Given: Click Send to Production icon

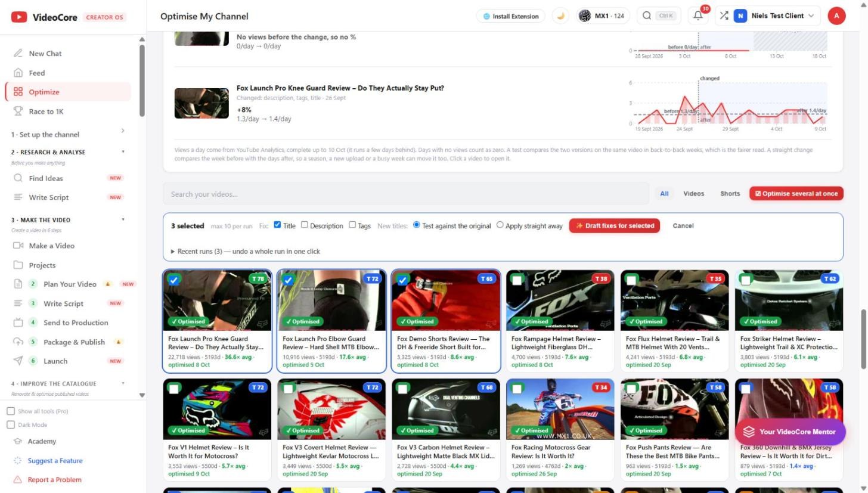Looking at the screenshot, I should [x=18, y=323].
